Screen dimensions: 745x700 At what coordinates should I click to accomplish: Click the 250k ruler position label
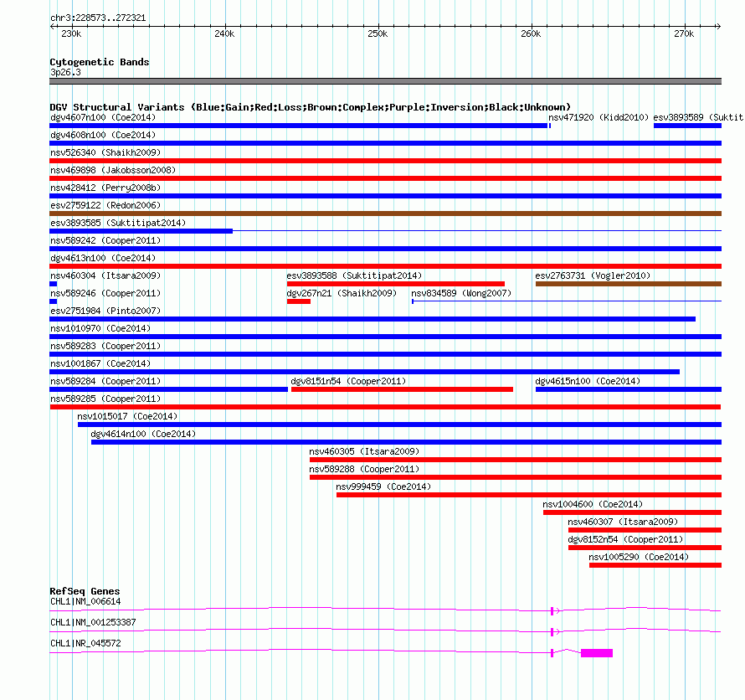378,33
